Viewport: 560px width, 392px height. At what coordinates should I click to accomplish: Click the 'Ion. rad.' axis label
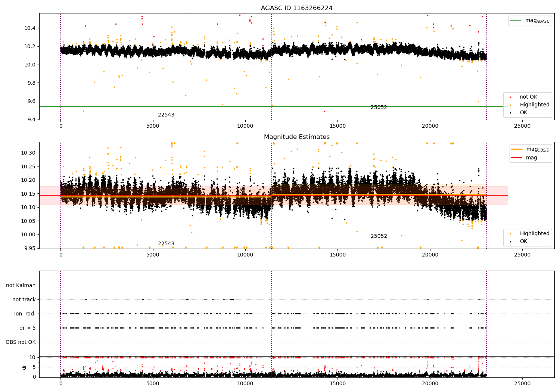(x=25, y=314)
